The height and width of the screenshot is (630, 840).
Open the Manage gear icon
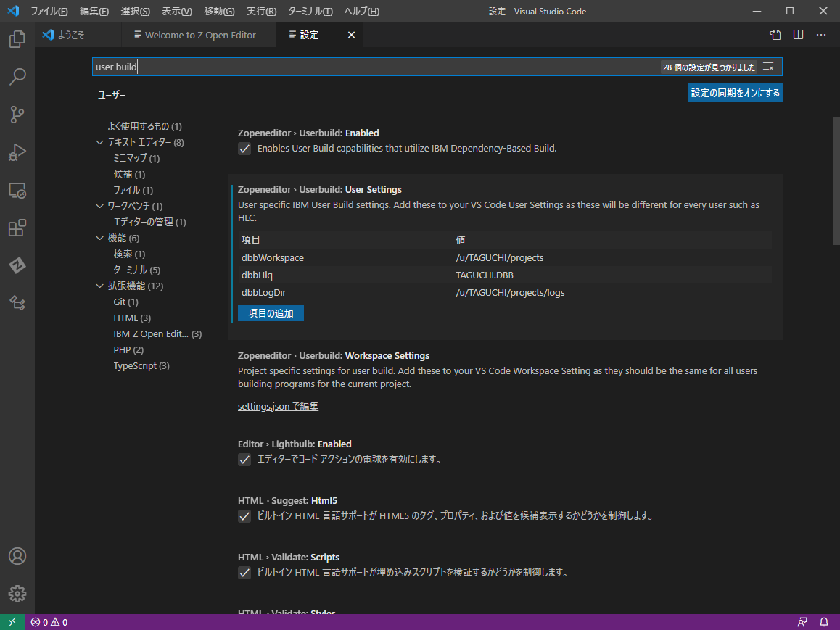coord(17,594)
